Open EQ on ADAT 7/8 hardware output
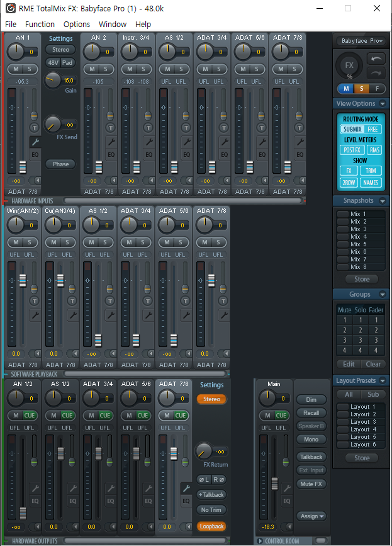The height and width of the screenshot is (546, 392). 186,501
